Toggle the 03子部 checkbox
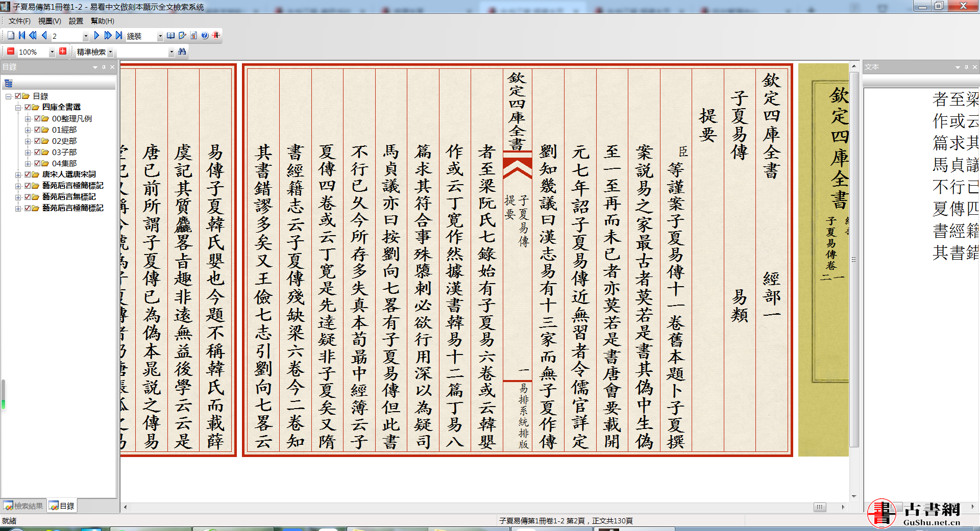The width and height of the screenshot is (980, 531). coord(37,152)
